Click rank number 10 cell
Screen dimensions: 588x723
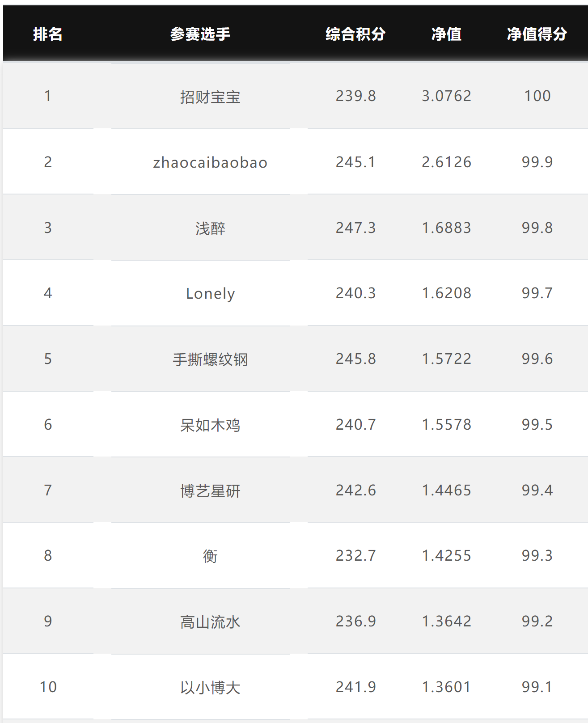click(x=48, y=687)
